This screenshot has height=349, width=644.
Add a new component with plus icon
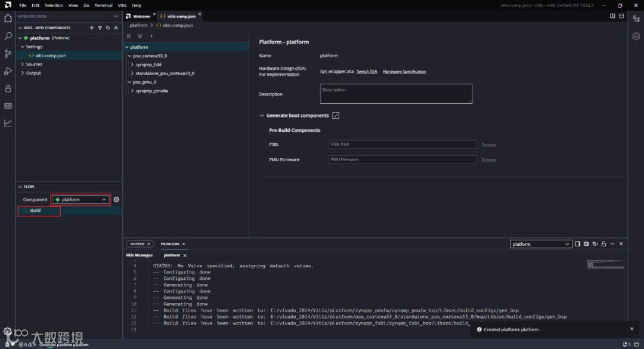91,28
